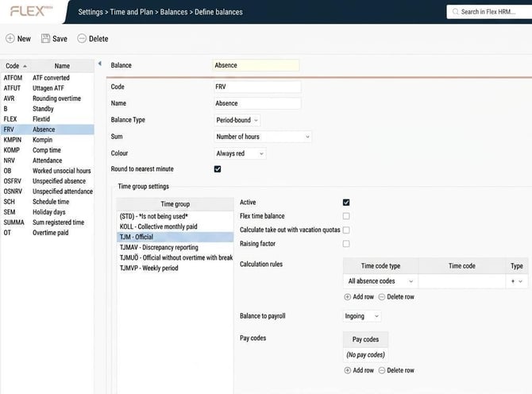Click the empty Time code cell
The height and width of the screenshot is (394, 532).
[x=462, y=281]
